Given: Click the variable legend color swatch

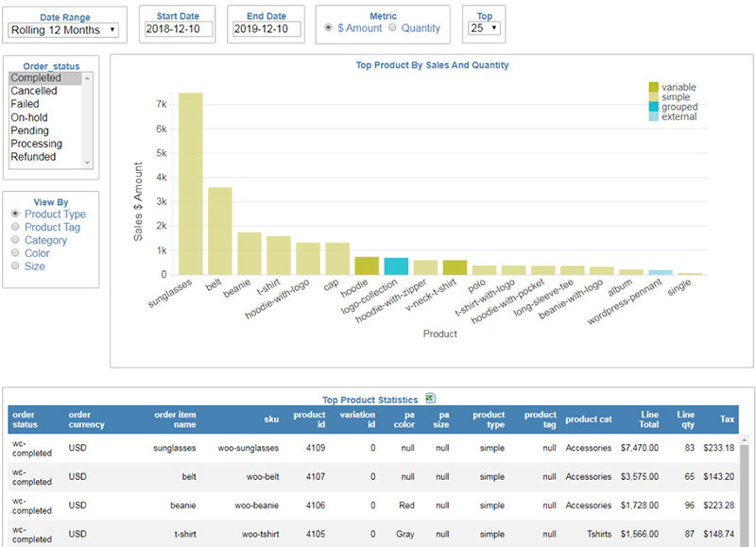Looking at the screenshot, I should [654, 88].
